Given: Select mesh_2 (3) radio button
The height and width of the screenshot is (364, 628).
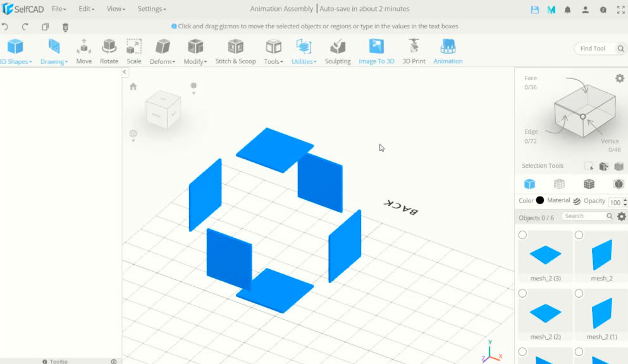Looking at the screenshot, I should (x=522, y=235).
